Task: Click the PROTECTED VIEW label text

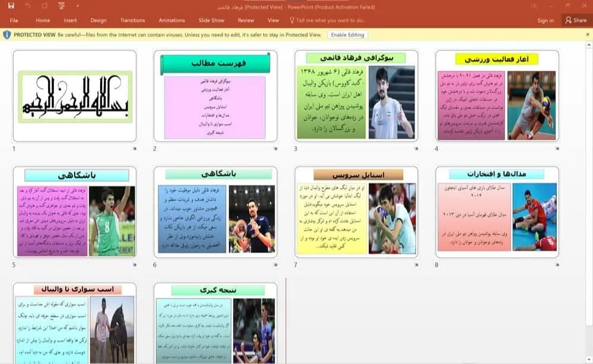Action: pyautogui.click(x=34, y=35)
